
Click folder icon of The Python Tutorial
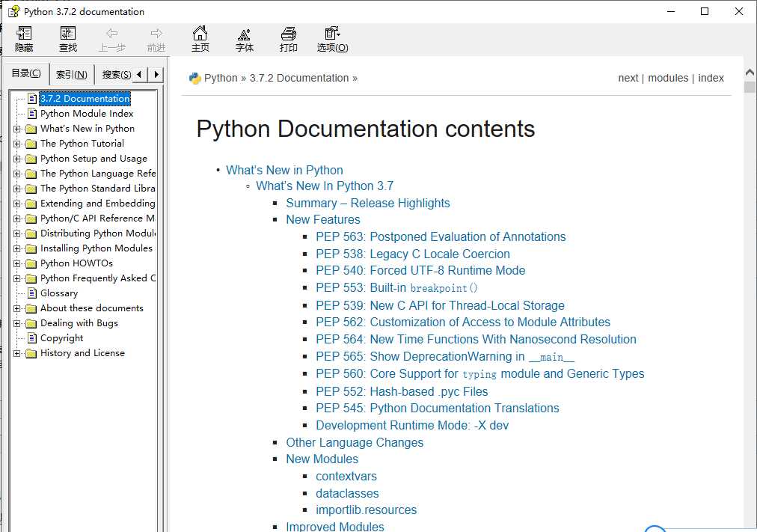[x=31, y=144]
